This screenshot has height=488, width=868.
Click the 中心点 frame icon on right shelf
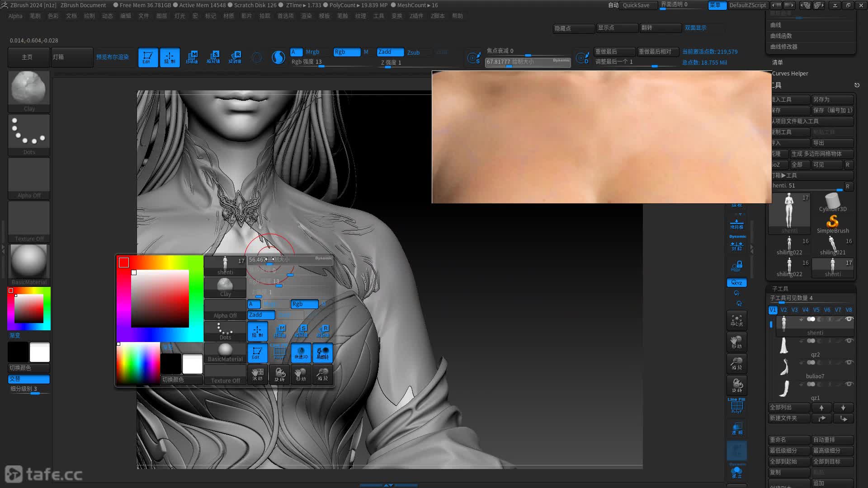737,320
